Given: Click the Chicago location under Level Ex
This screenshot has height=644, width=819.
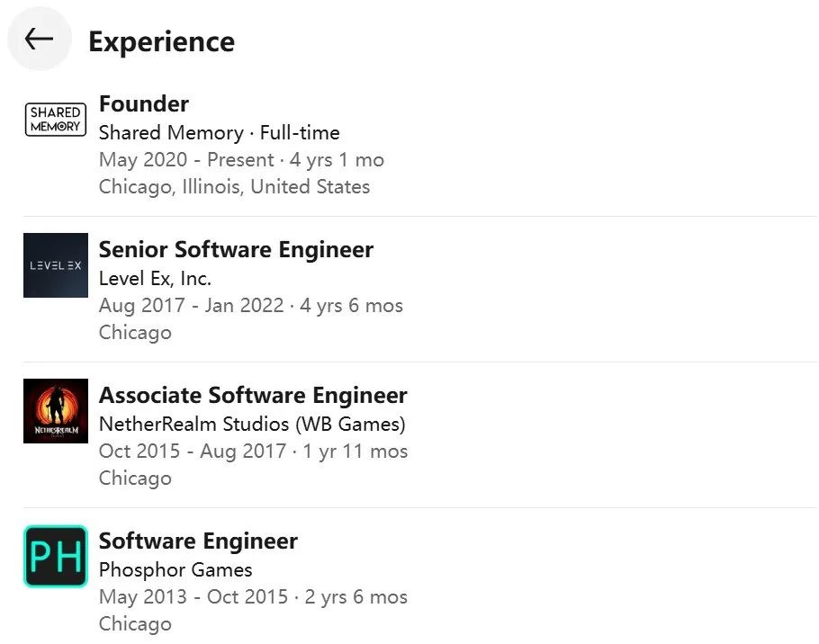Looking at the screenshot, I should [135, 333].
